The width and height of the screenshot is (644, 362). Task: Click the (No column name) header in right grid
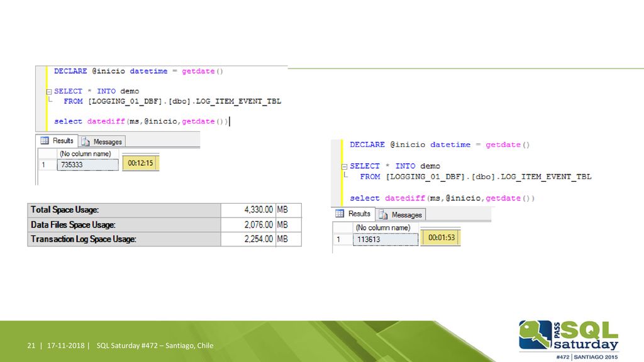(x=383, y=228)
